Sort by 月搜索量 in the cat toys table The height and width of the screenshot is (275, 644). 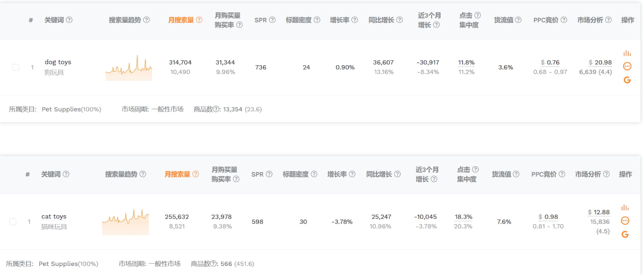(x=177, y=174)
